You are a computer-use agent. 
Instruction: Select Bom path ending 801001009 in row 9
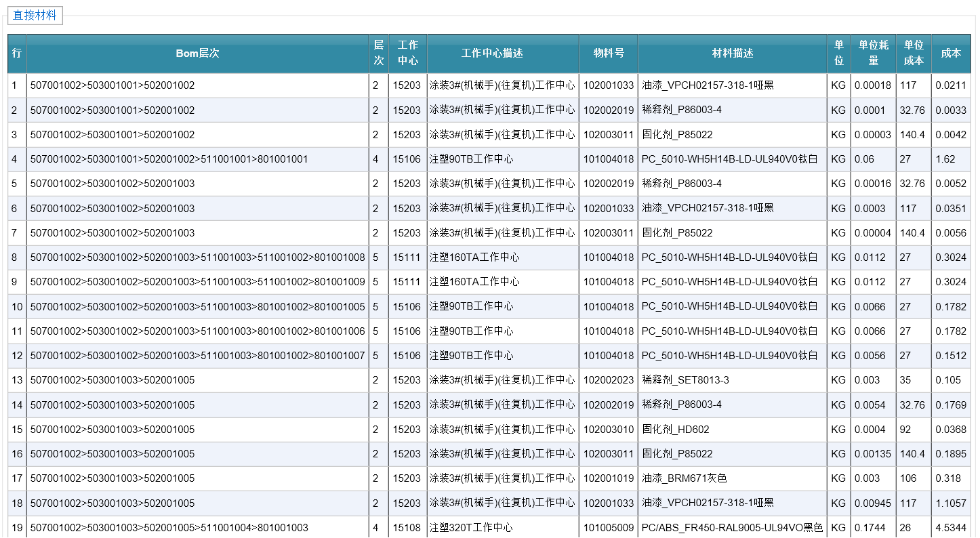click(x=198, y=282)
